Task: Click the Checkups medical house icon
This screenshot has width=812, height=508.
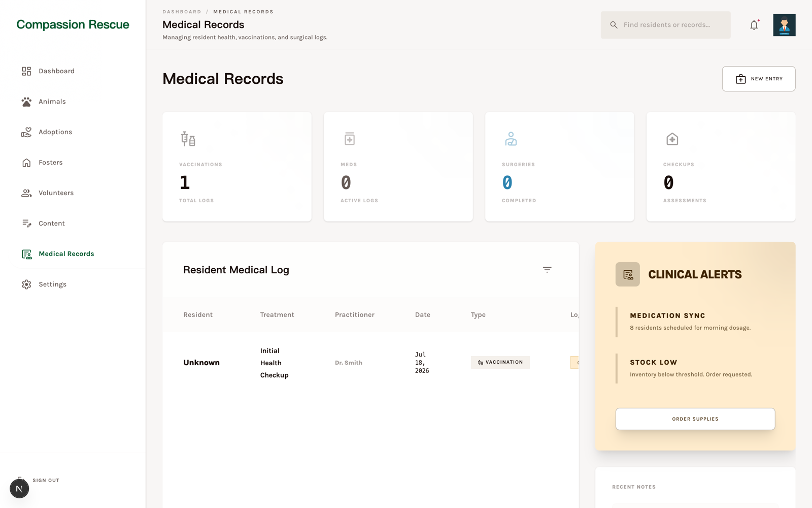Action: tap(672, 139)
